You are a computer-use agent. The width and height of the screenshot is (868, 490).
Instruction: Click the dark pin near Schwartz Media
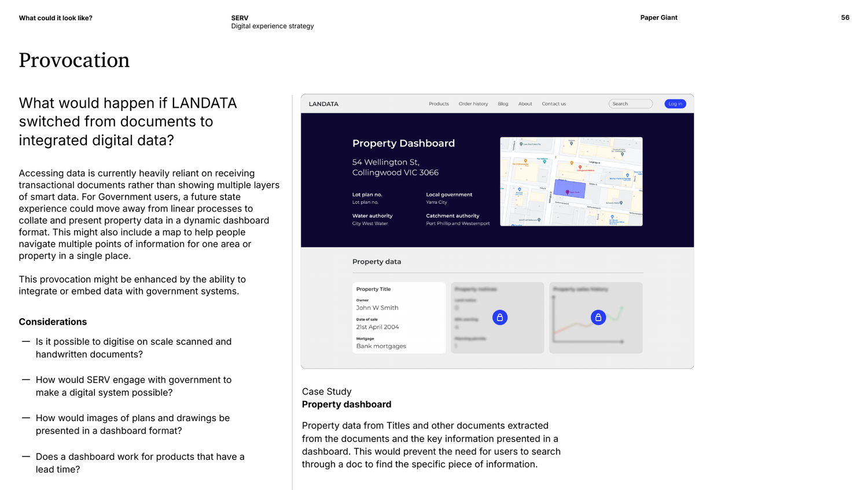pos(621,203)
